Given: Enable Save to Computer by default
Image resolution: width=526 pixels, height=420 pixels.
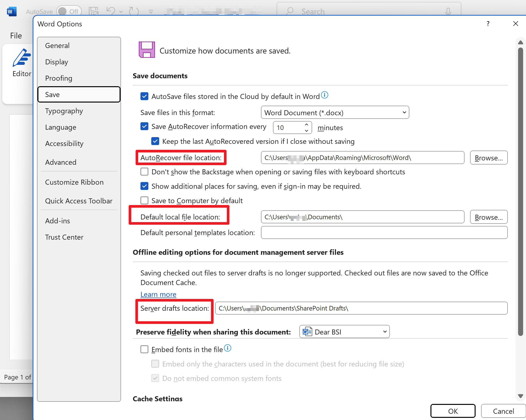Looking at the screenshot, I should [x=145, y=200].
